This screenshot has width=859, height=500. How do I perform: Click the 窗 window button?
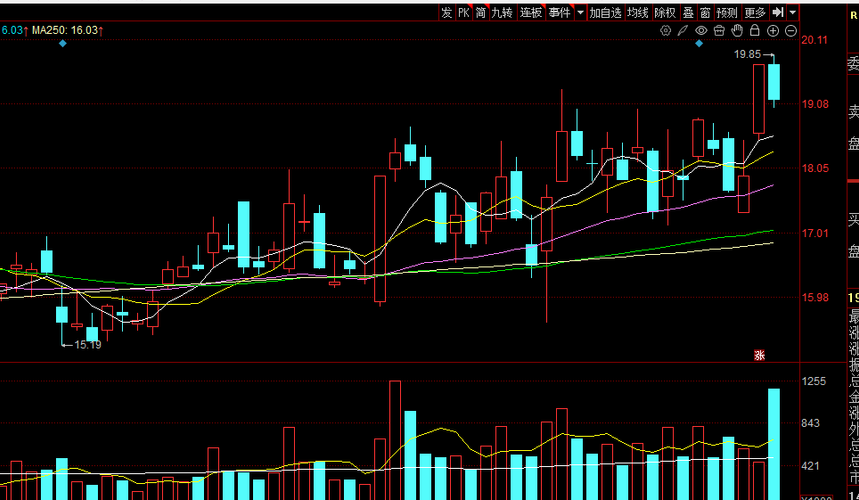click(x=706, y=13)
